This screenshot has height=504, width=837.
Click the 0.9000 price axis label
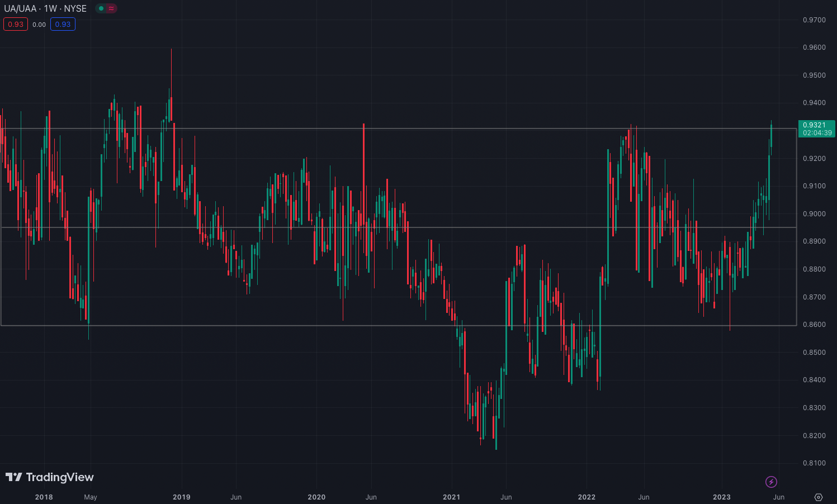(x=814, y=214)
